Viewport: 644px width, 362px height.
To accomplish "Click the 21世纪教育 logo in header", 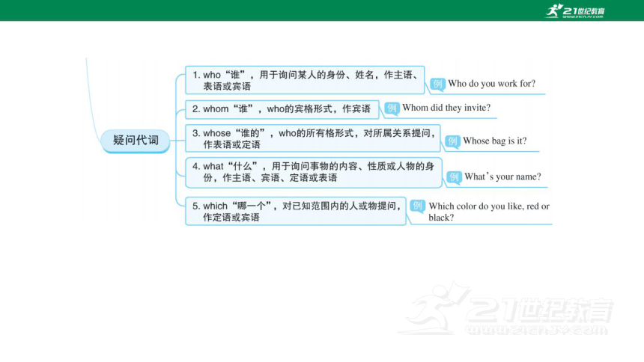I will pos(574,11).
